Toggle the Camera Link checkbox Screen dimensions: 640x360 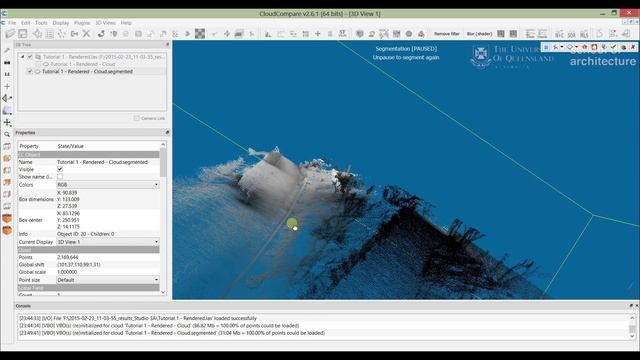pyautogui.click(x=136, y=118)
